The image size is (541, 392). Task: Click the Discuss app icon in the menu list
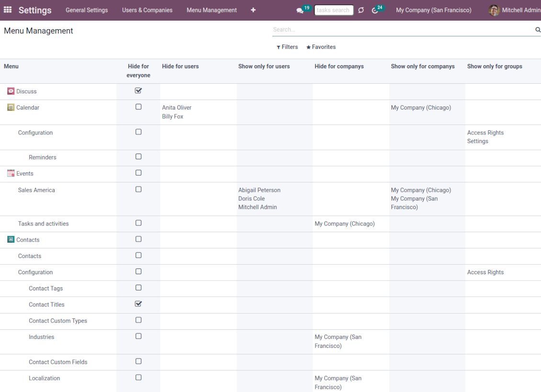pos(11,91)
